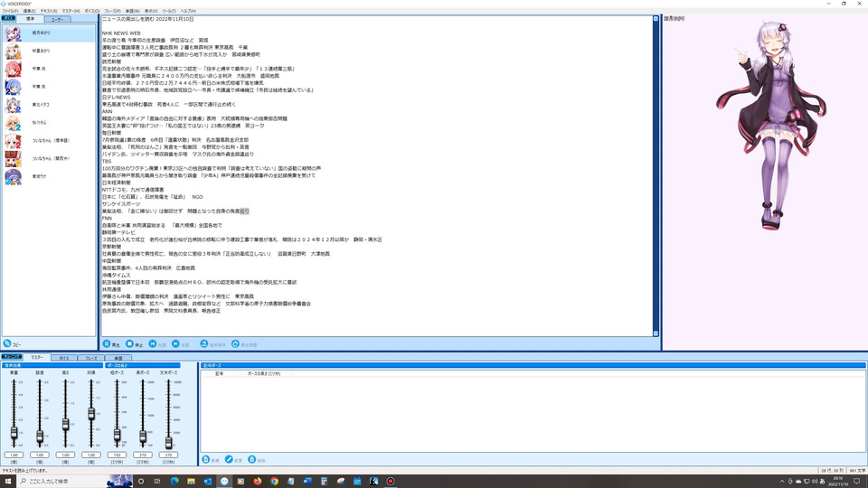Click the 短ポーズ value field showing 150
The height and width of the screenshot is (488, 868).
[x=117, y=455]
